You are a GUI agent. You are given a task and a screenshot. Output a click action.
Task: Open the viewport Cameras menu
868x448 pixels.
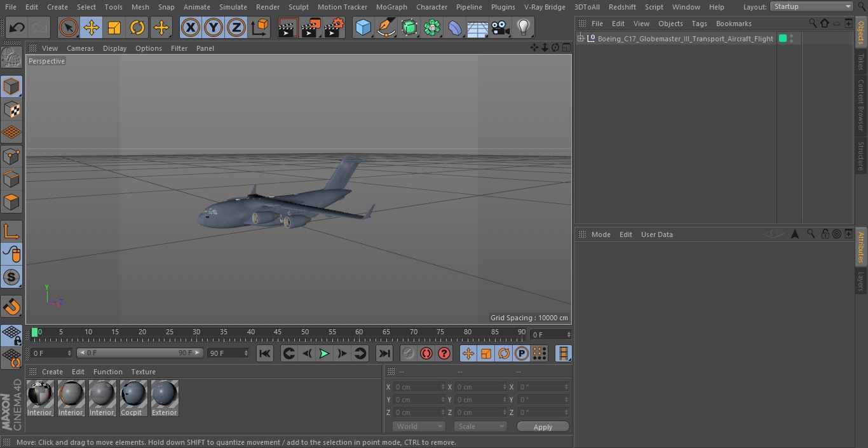[x=80, y=48]
